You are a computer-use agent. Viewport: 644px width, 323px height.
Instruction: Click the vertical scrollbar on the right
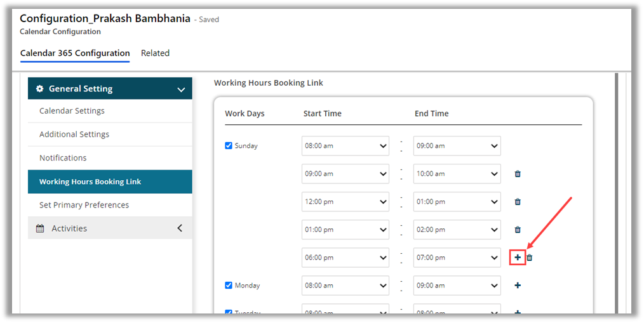click(617, 190)
